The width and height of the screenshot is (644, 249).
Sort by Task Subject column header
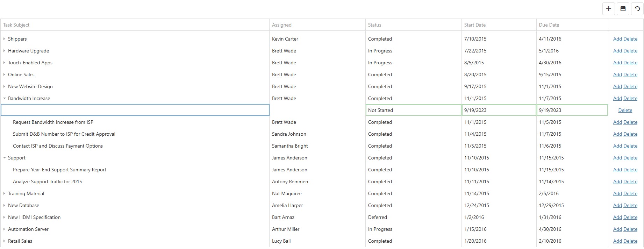click(x=16, y=25)
